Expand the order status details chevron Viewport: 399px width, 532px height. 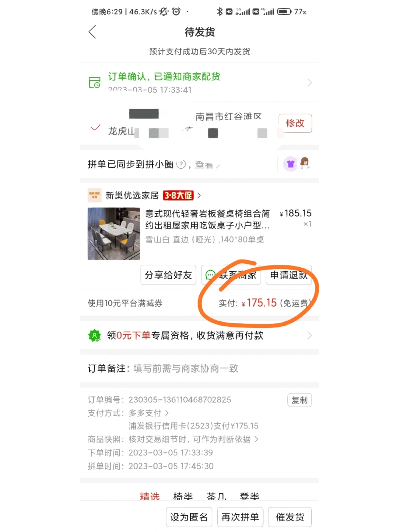point(310,83)
